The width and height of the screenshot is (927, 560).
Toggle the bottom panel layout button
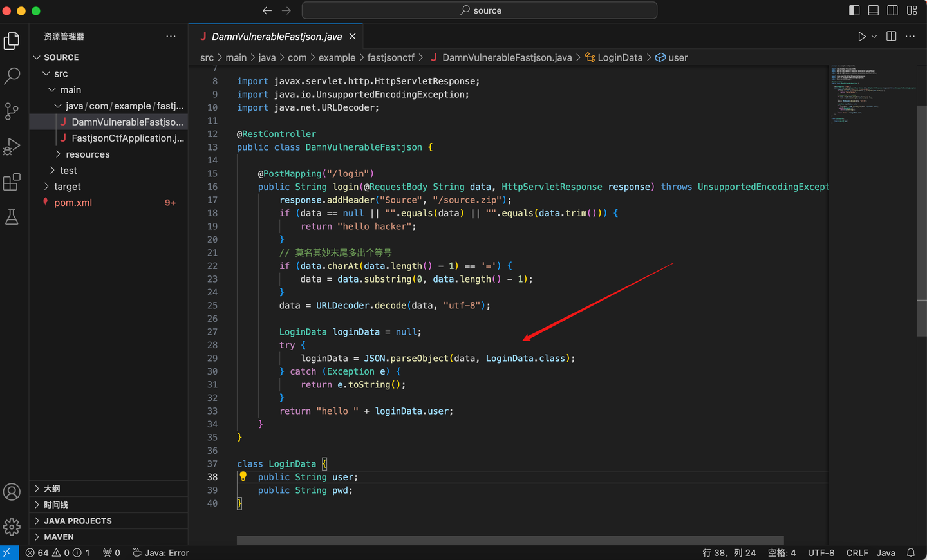click(874, 10)
